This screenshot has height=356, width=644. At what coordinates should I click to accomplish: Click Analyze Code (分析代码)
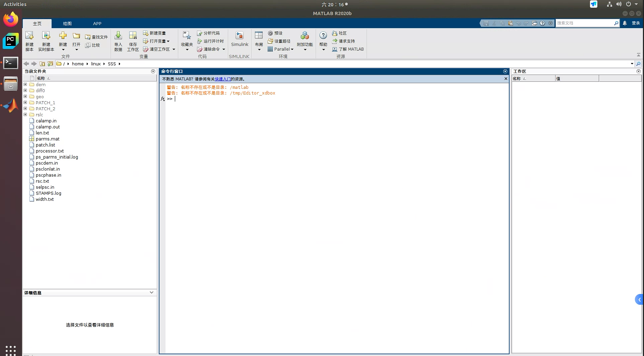click(208, 33)
